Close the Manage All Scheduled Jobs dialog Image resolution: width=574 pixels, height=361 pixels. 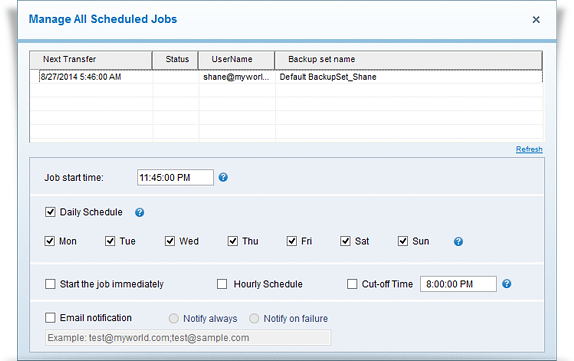tap(536, 20)
